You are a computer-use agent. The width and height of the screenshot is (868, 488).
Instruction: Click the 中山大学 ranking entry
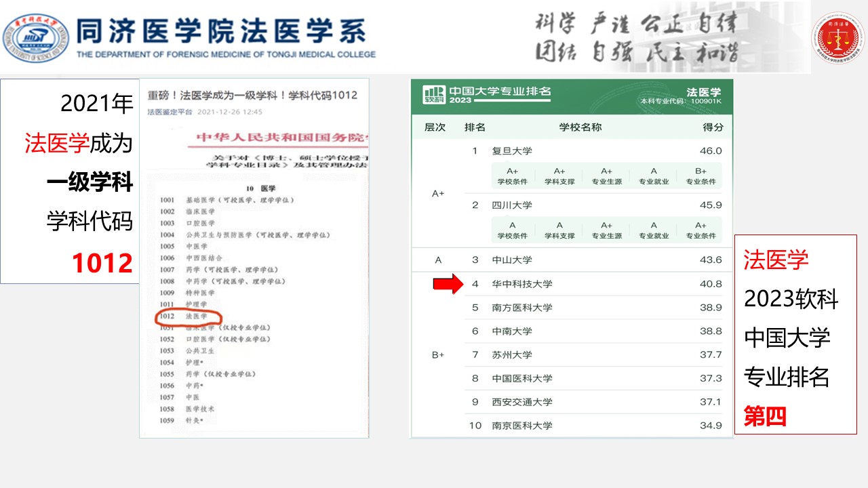(512, 260)
